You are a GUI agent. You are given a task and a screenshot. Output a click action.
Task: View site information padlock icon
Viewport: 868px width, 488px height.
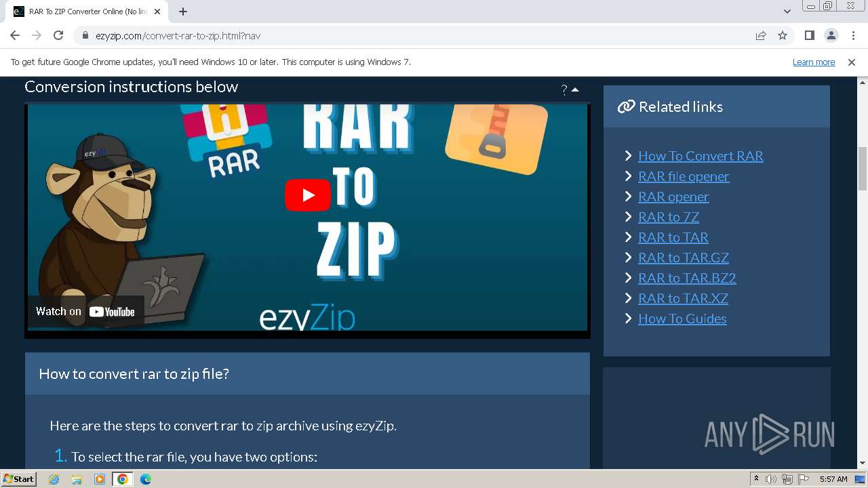pyautogui.click(x=85, y=36)
